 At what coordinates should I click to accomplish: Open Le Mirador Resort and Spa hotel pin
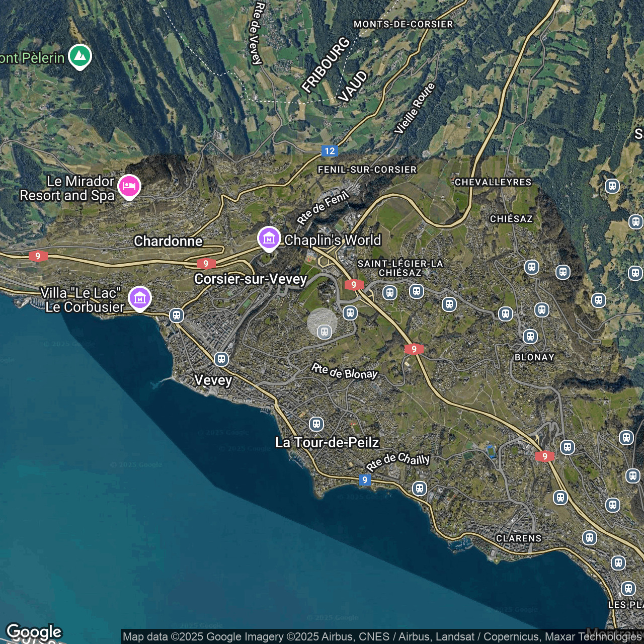click(x=129, y=186)
